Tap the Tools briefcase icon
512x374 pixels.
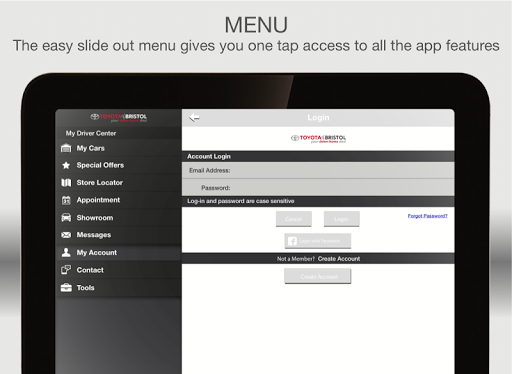[66, 287]
